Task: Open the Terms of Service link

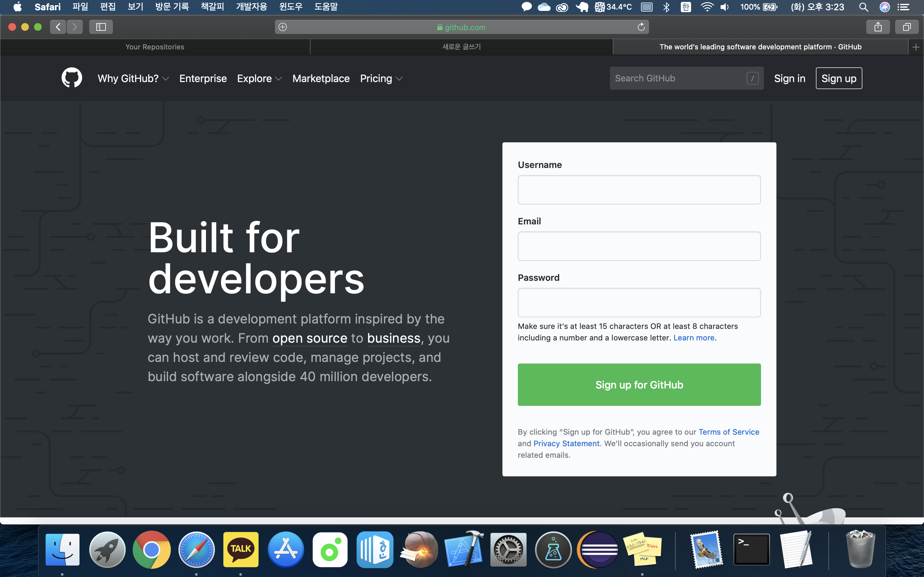Action: pyautogui.click(x=729, y=432)
